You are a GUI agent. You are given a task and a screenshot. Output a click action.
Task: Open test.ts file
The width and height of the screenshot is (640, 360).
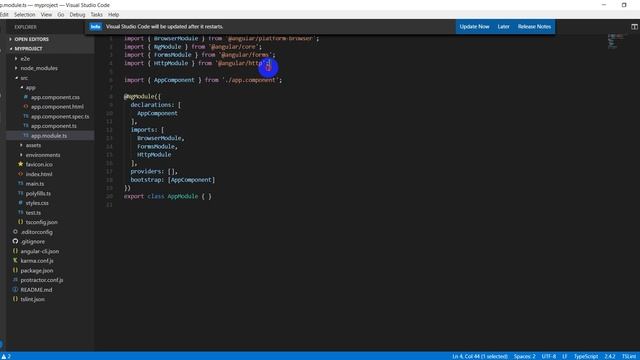[x=33, y=213]
